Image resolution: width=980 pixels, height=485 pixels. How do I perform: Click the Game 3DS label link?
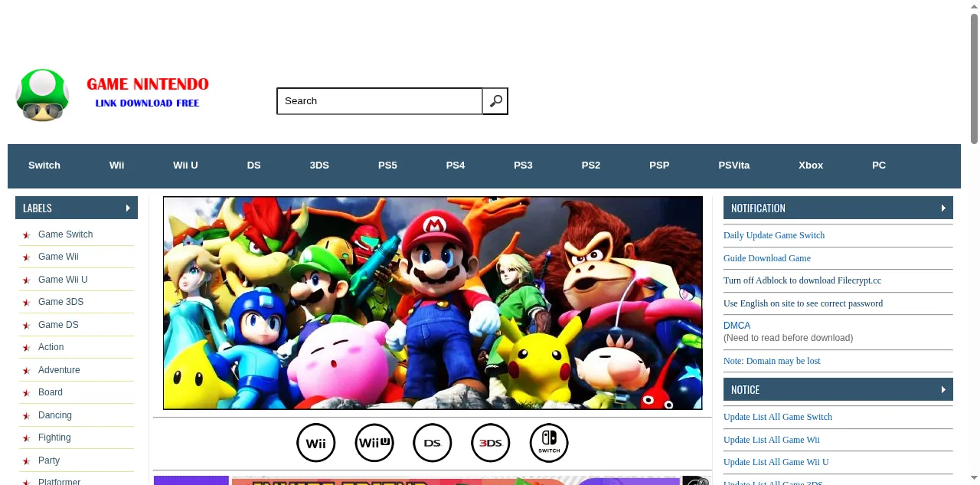pos(61,302)
